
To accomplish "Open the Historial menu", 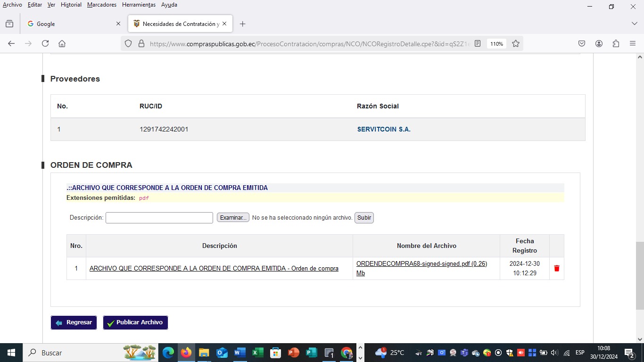I will (71, 5).
